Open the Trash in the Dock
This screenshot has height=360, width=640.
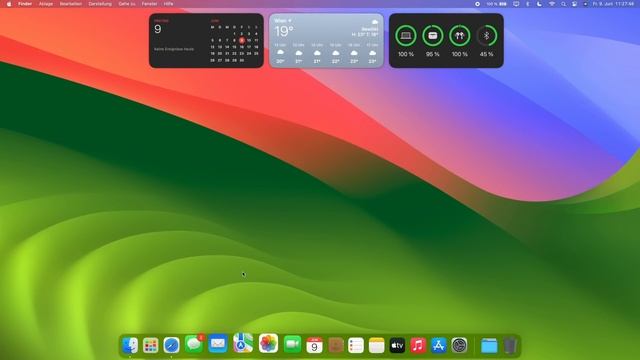(510, 346)
